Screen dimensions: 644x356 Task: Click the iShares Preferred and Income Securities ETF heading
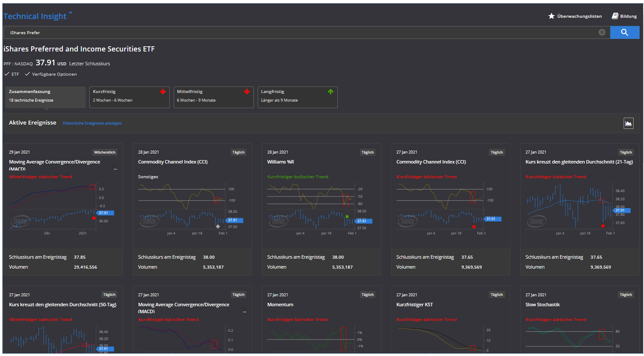point(79,49)
